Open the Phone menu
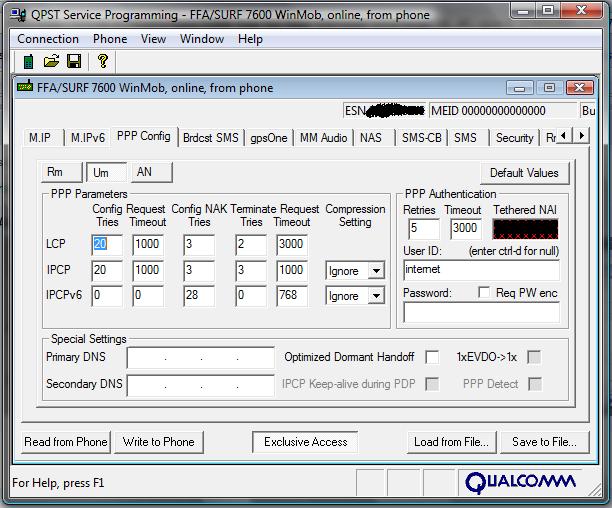The image size is (612, 508). click(110, 39)
